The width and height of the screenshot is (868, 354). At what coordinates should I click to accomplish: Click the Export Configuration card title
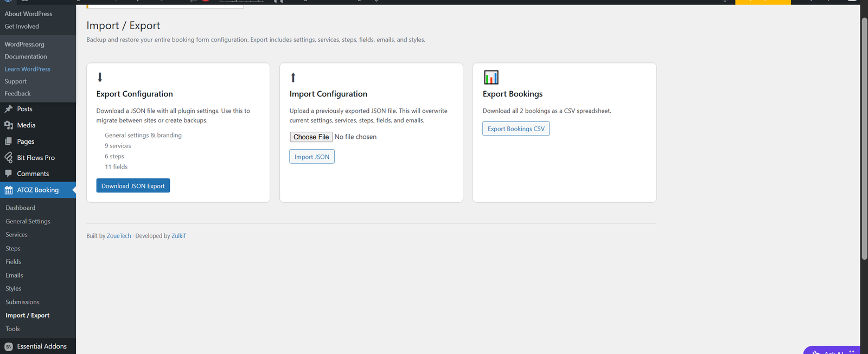[135, 94]
